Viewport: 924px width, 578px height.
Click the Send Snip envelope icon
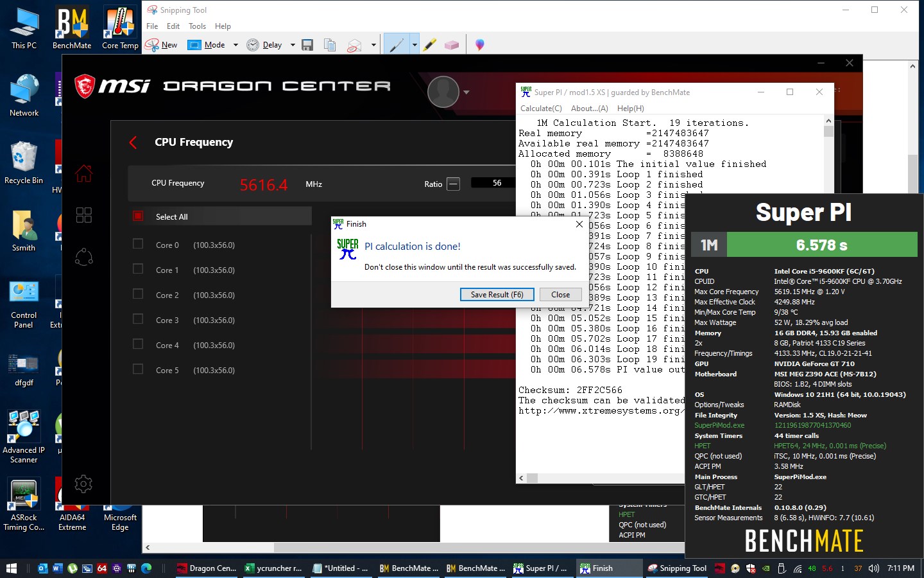[x=354, y=45]
